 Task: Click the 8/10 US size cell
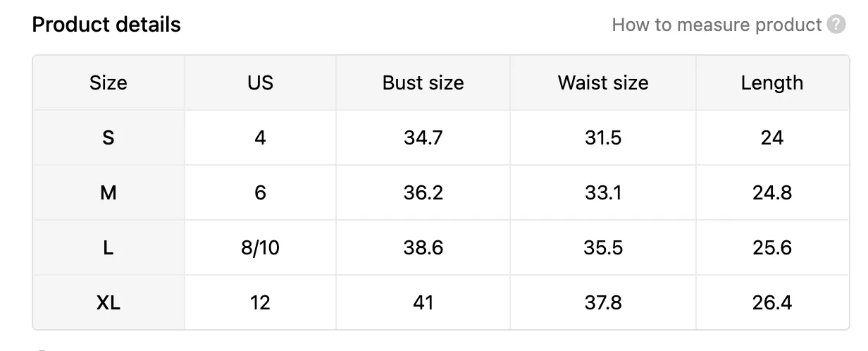click(x=260, y=247)
